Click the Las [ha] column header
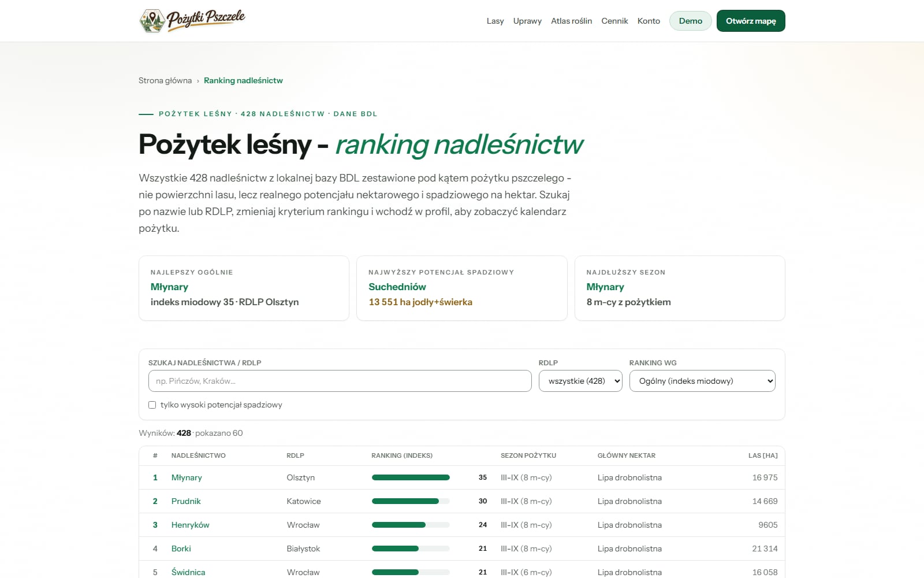Image resolution: width=924 pixels, height=578 pixels. [763, 455]
